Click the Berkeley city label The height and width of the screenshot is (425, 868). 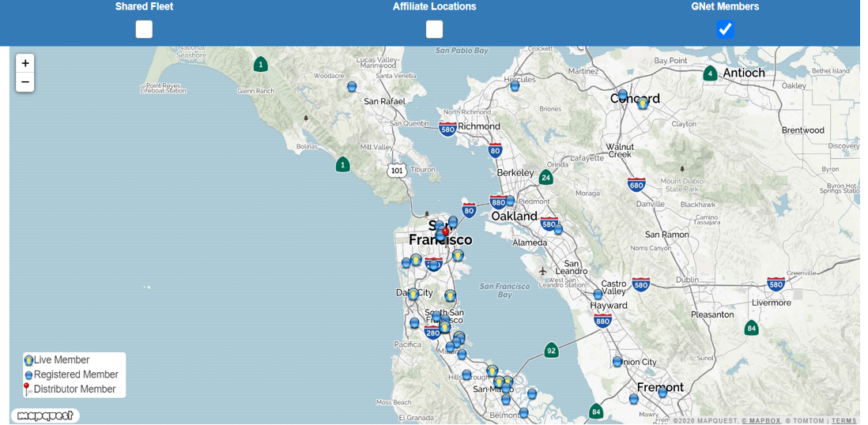(x=515, y=173)
